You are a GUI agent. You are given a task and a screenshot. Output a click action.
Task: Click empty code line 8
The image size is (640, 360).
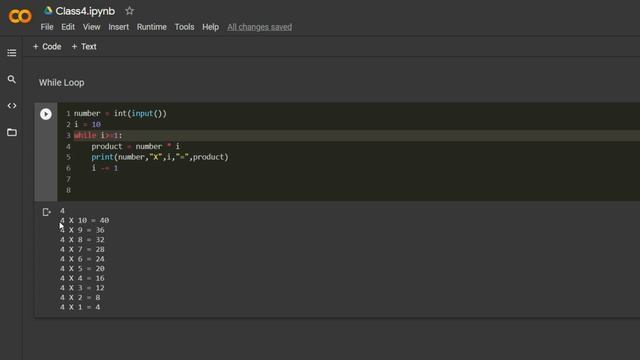point(68,190)
